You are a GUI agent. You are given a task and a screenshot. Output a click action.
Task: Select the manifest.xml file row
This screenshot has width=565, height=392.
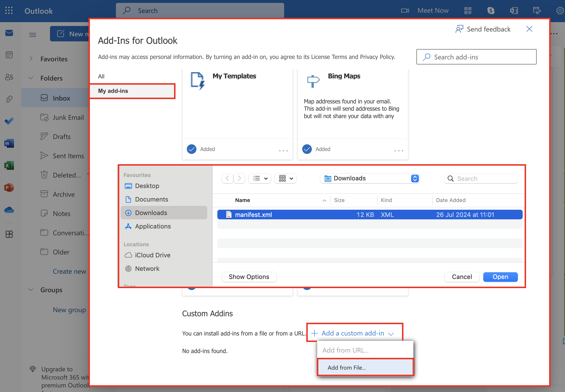370,215
